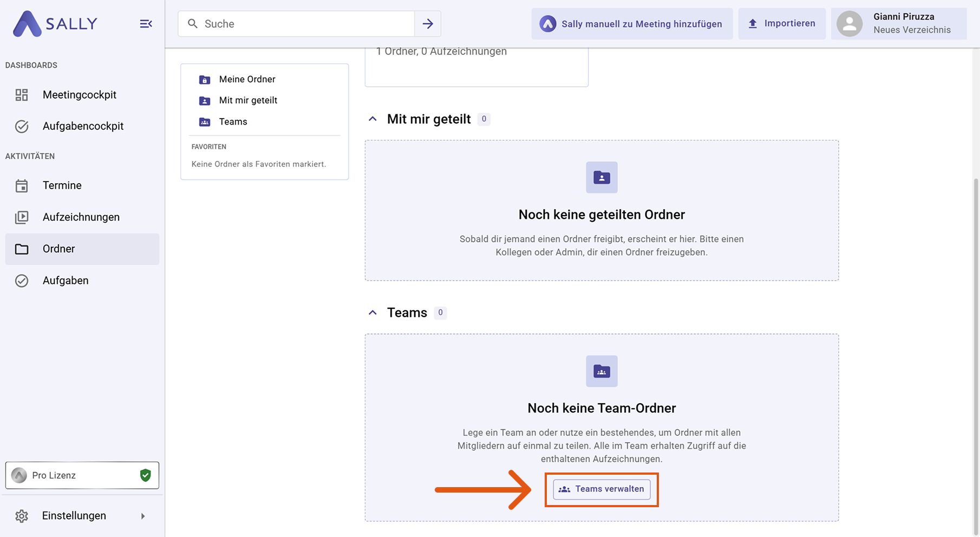The width and height of the screenshot is (980, 537).
Task: Click the green license shield icon
Action: point(145,475)
